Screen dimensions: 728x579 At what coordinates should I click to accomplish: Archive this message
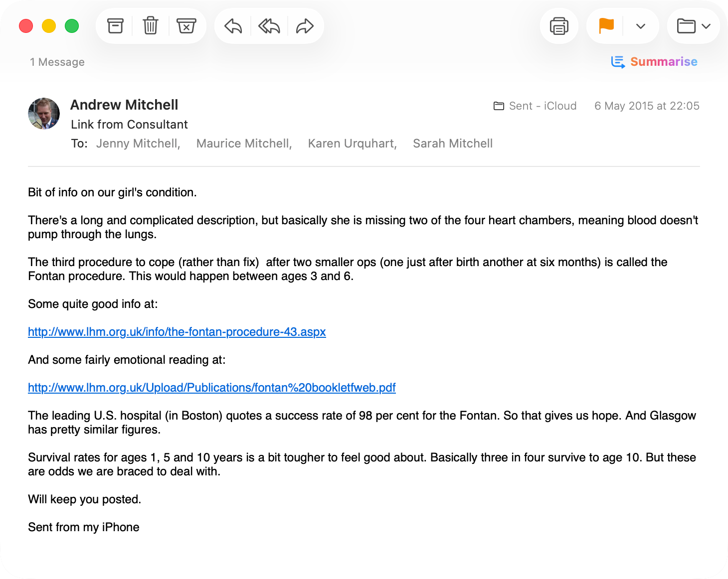pos(115,26)
